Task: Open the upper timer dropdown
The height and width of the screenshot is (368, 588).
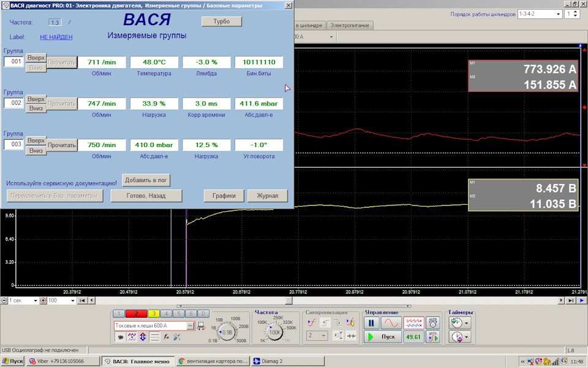Action: coord(467,323)
